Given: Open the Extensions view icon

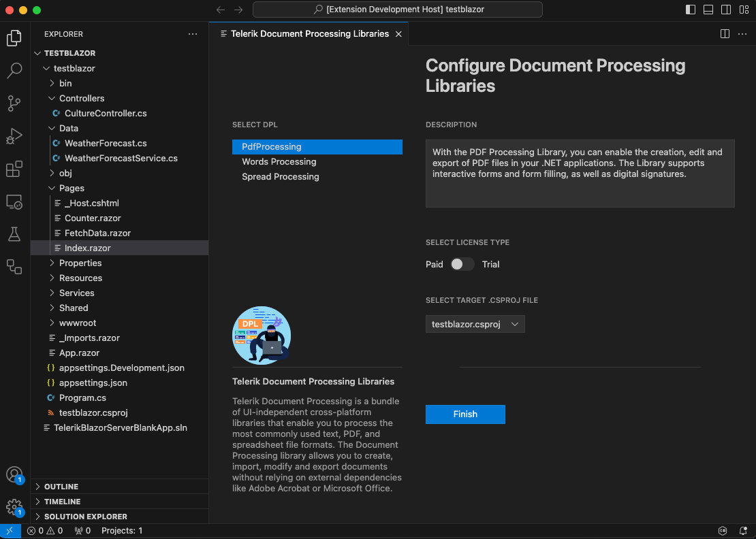Looking at the screenshot, I should tap(14, 169).
